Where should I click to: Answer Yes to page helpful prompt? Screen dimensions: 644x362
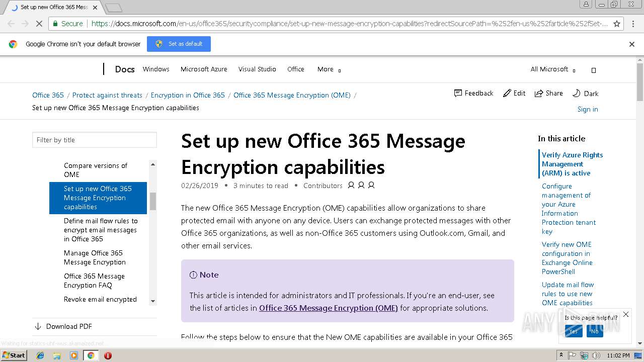pos(574,331)
